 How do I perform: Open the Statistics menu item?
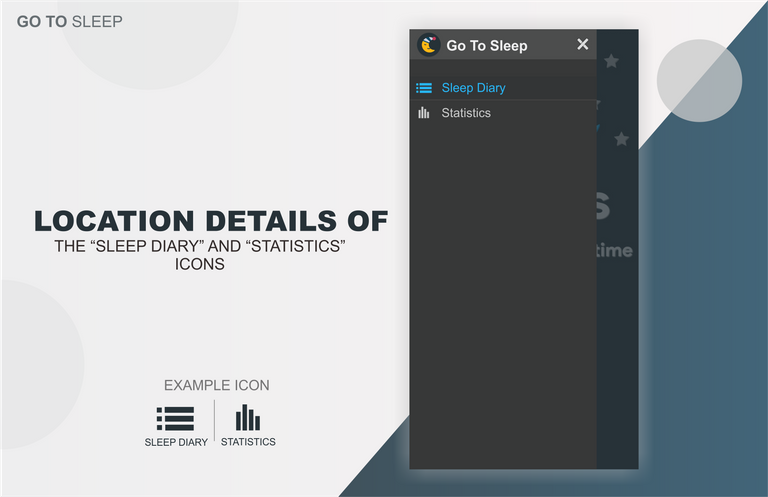click(x=503, y=113)
